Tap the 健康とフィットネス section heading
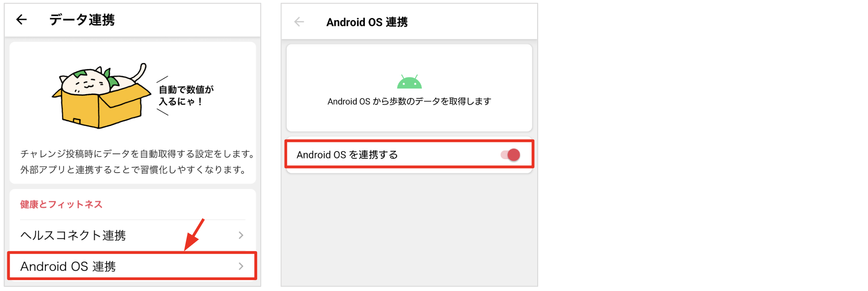The width and height of the screenshot is (868, 291). coord(61,205)
